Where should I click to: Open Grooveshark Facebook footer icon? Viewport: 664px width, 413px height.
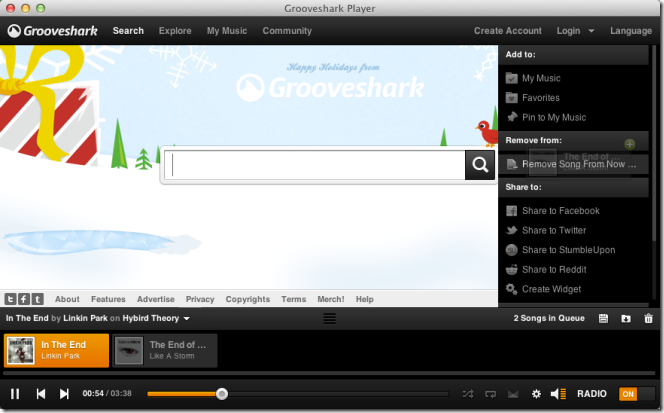click(24, 299)
